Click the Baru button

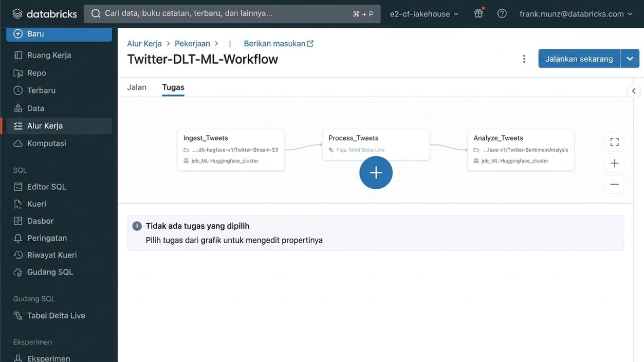point(59,33)
